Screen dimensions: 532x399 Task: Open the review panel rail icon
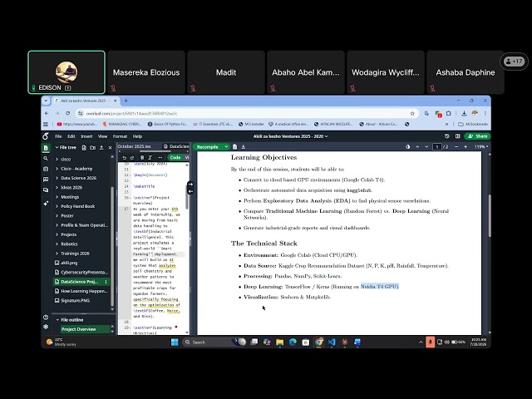coord(46,180)
